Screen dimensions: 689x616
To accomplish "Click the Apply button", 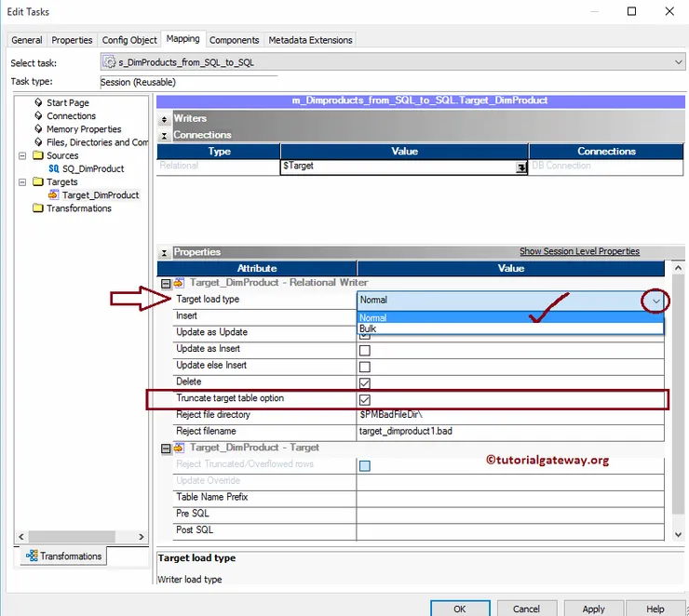I will pos(594,609).
